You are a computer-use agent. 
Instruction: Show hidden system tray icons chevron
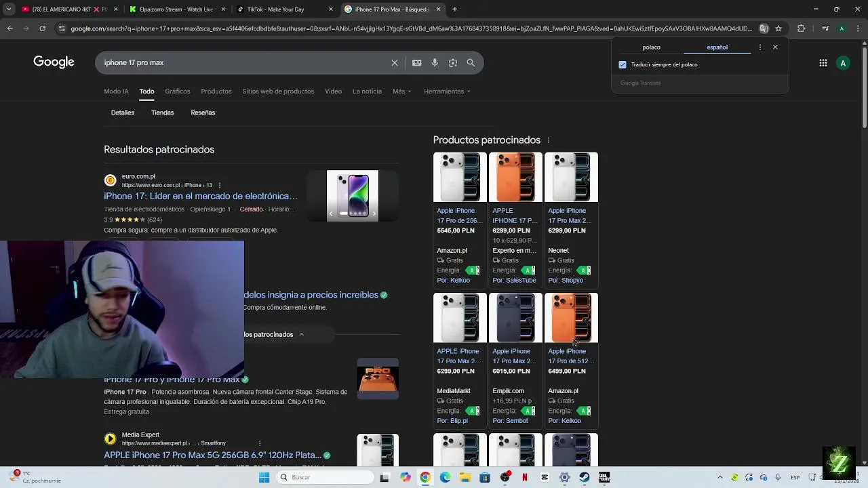point(720,477)
